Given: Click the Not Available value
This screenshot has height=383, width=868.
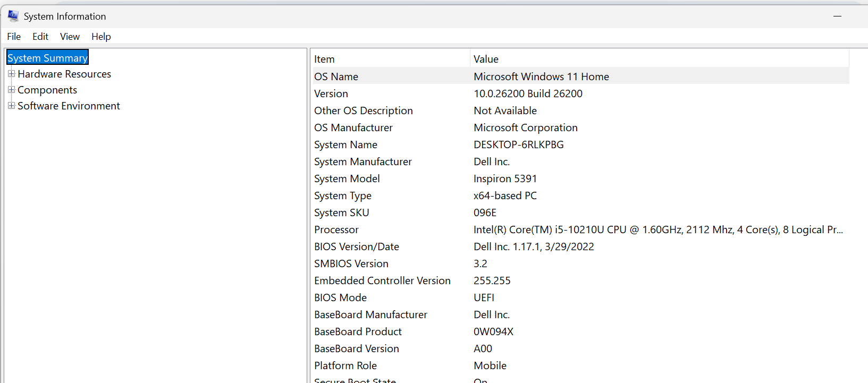Looking at the screenshot, I should coord(505,110).
